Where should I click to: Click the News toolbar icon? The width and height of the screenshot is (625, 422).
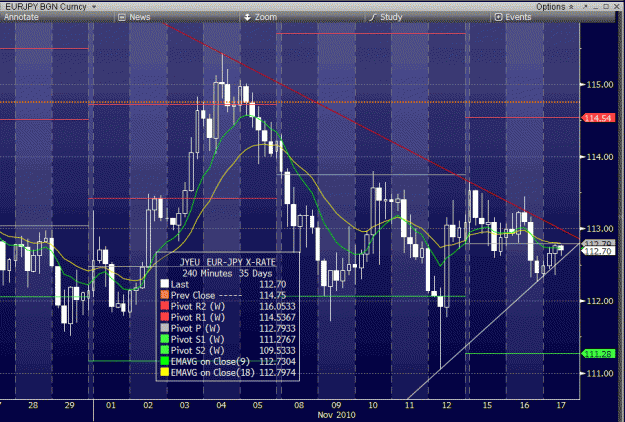coord(122,17)
